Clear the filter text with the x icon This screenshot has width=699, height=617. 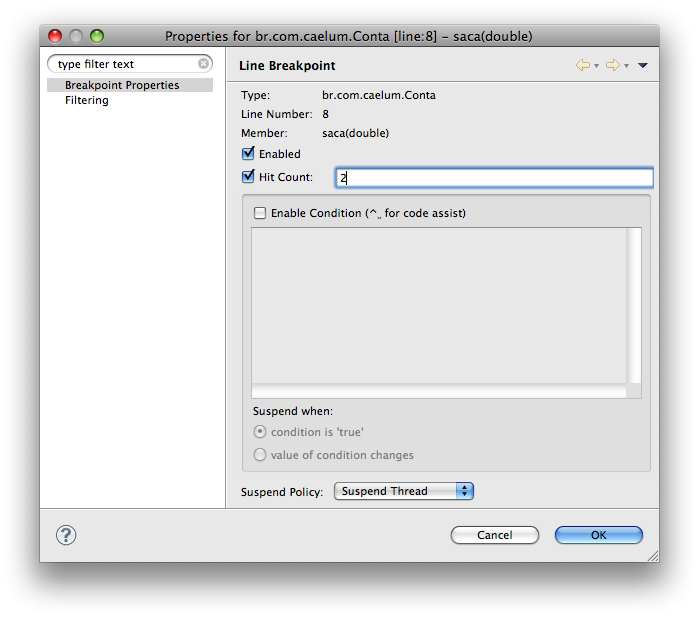click(203, 64)
